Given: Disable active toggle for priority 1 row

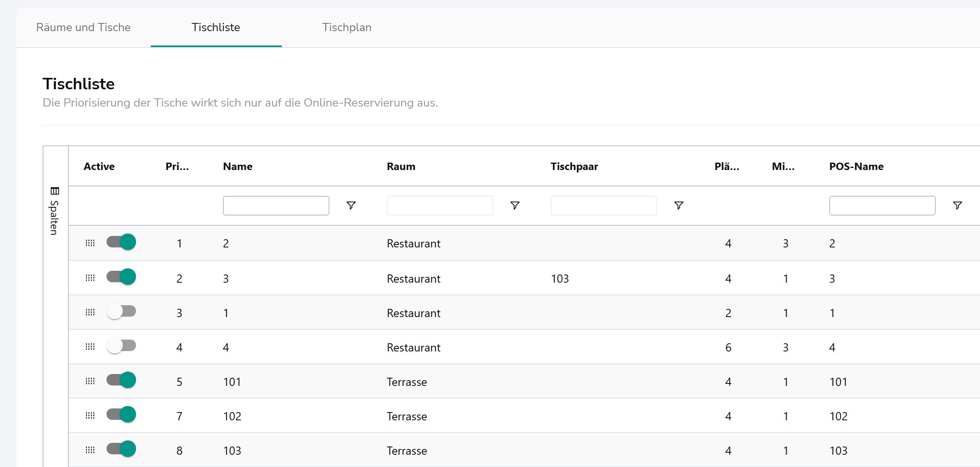Looking at the screenshot, I should [x=121, y=242].
